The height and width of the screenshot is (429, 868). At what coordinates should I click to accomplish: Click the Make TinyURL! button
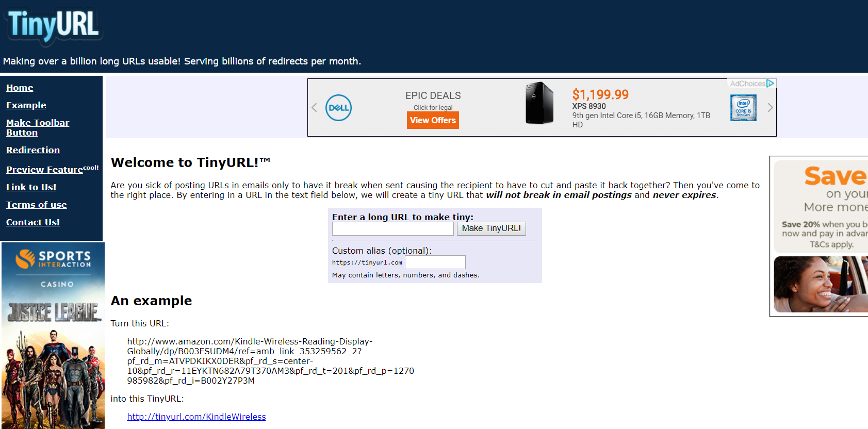[x=492, y=228]
